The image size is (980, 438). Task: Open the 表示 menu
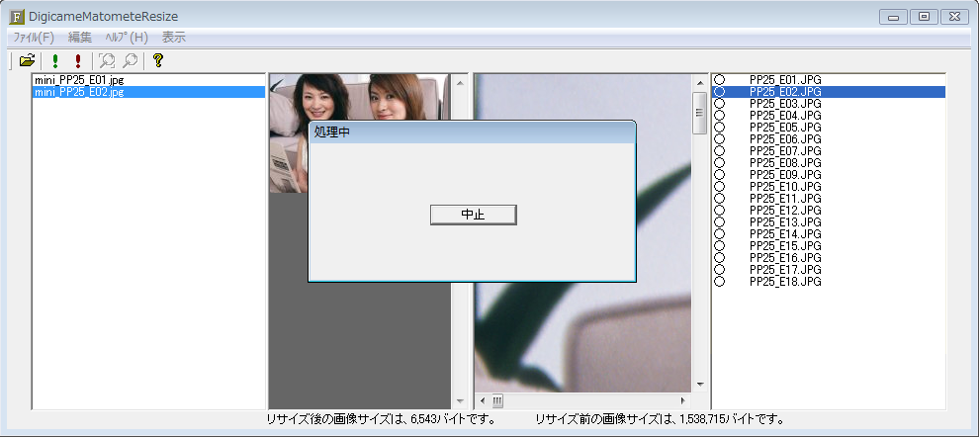(x=174, y=38)
